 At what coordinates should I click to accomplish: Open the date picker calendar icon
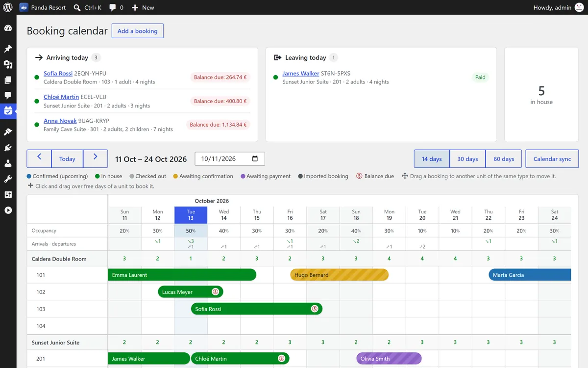pyautogui.click(x=255, y=158)
